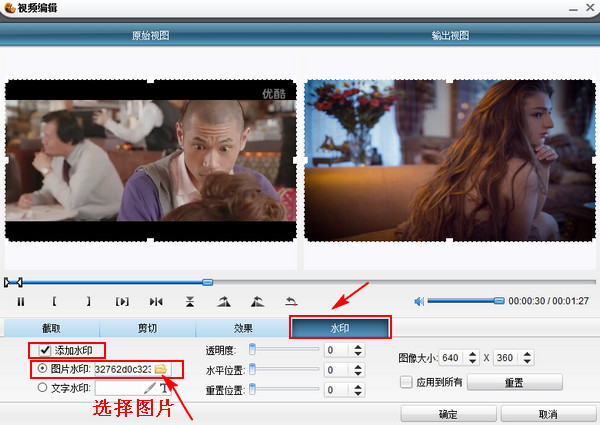
Task: Select the 图片水印 radio button
Action: click(x=42, y=368)
